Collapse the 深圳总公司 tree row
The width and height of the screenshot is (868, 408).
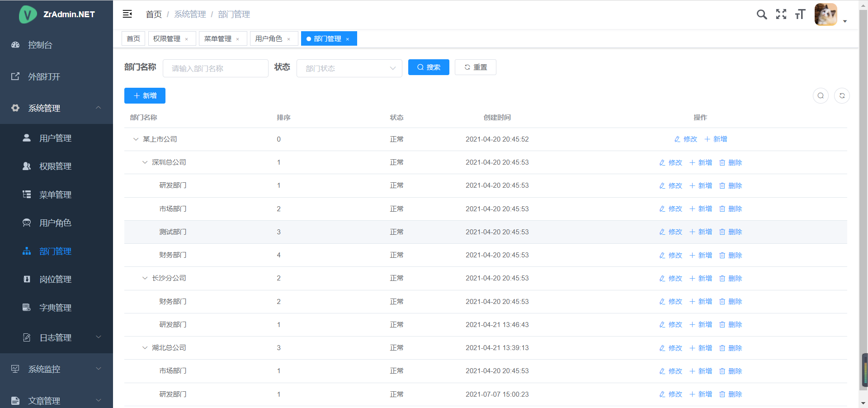coord(145,162)
